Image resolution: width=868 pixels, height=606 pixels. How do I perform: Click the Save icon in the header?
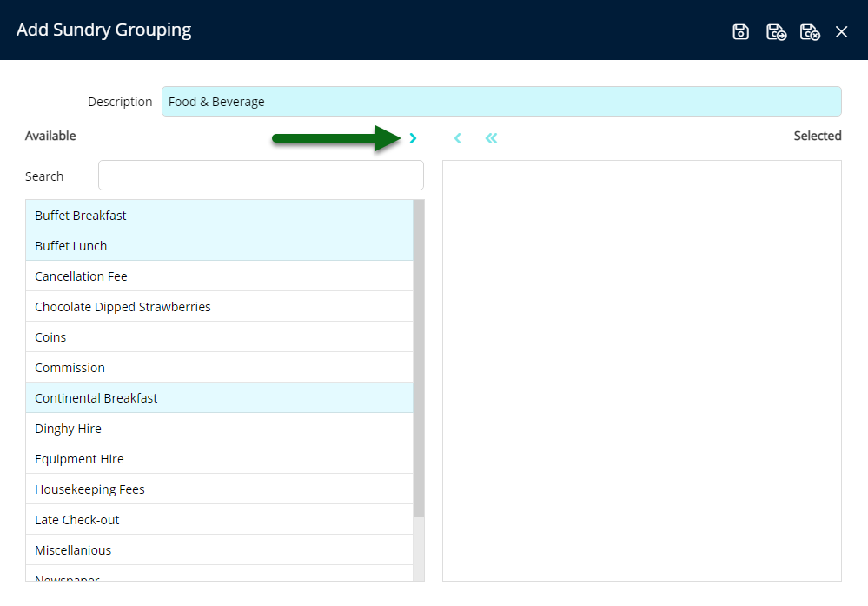(x=740, y=32)
